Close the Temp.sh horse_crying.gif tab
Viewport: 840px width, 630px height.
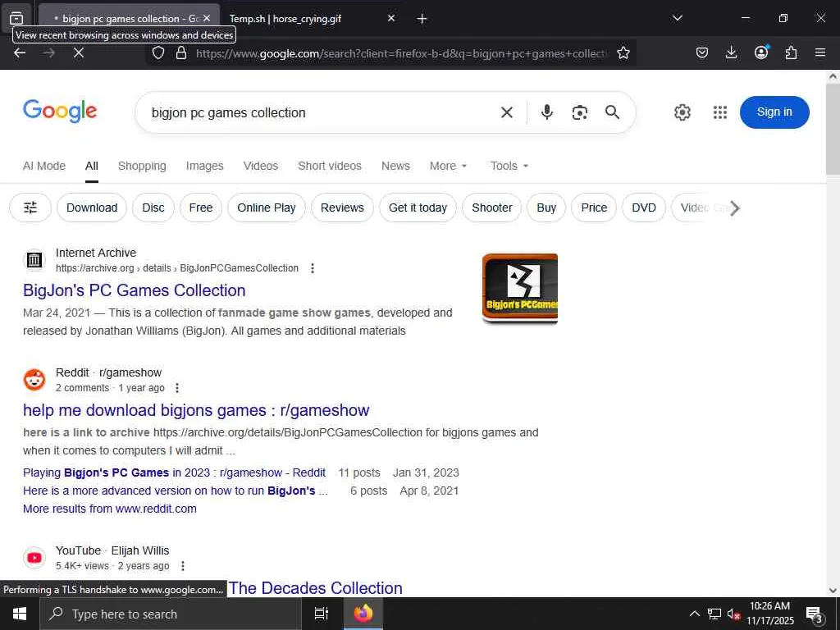[391, 18]
